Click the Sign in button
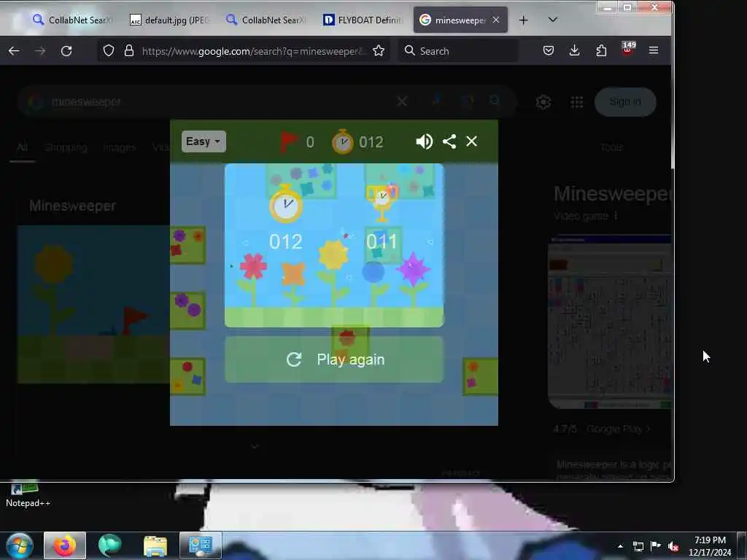Viewport: 747px width, 560px height. tap(625, 102)
